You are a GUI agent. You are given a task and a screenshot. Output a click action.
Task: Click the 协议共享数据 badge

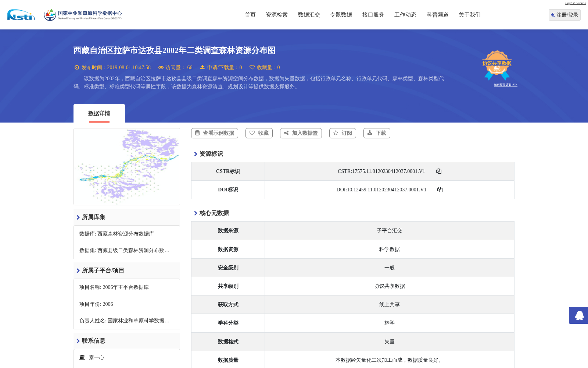coord(497,65)
